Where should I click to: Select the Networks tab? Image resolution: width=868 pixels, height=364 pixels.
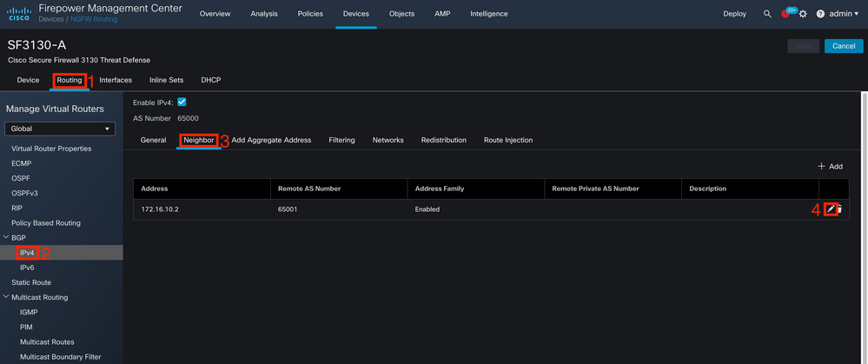[x=388, y=140]
